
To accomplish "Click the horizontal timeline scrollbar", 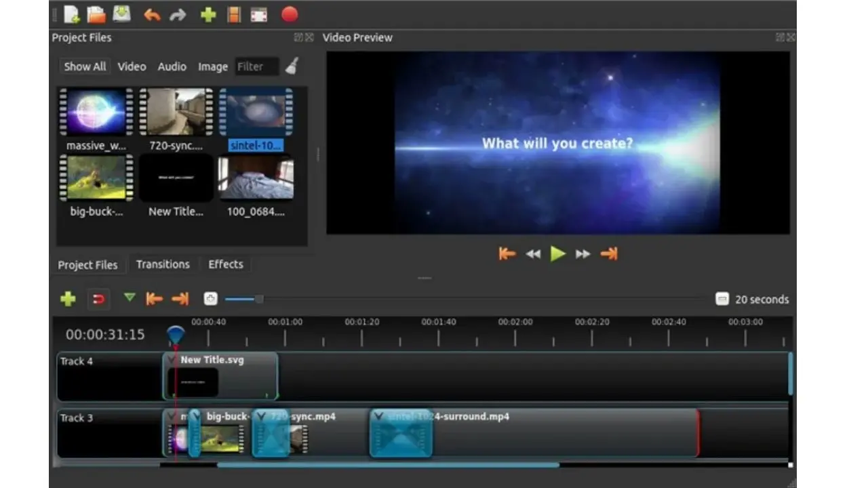I will pos(388,465).
